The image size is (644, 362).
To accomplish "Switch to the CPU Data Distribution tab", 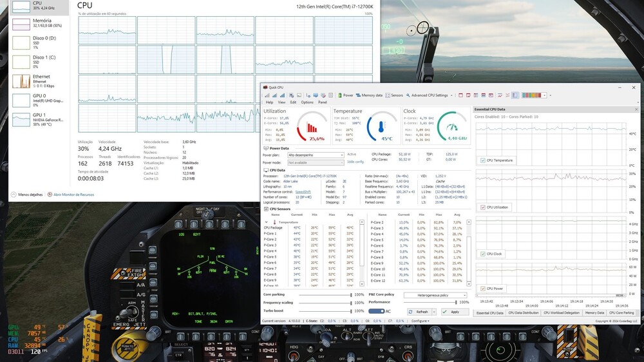I will click(x=523, y=312).
